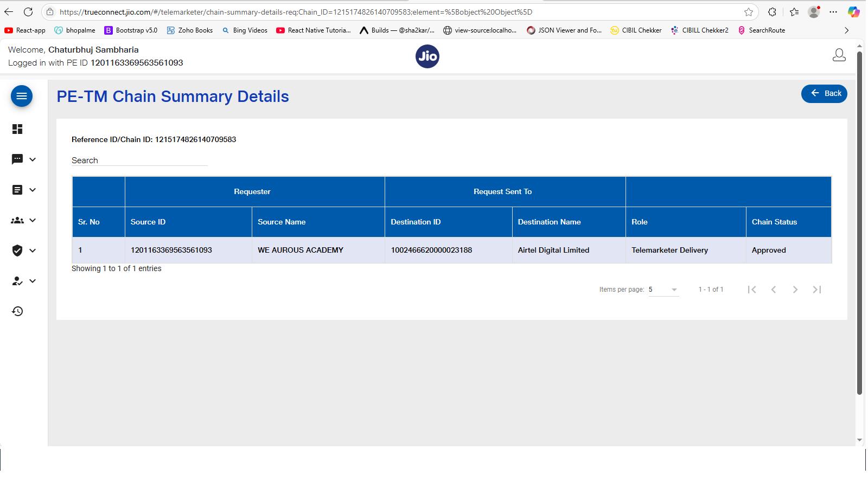Click the Destination ID column header
Image resolution: width=868 pixels, height=488 pixels.
pos(449,222)
